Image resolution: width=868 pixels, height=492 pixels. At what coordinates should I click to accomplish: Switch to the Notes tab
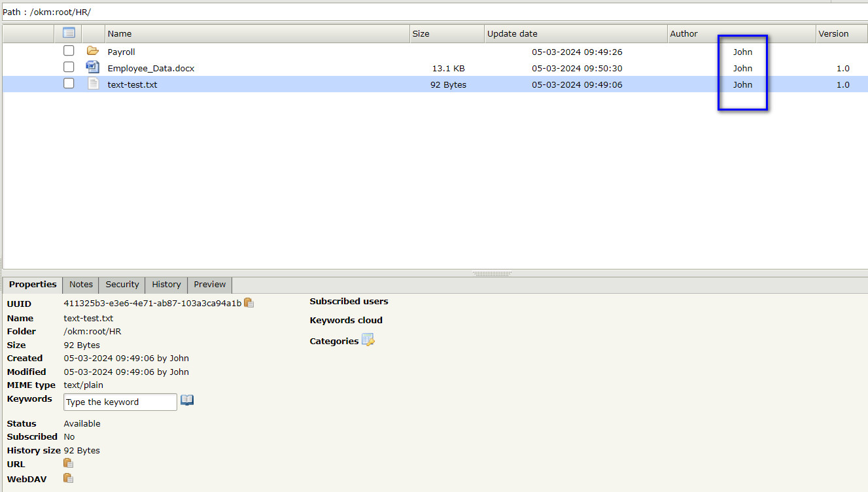[81, 285]
